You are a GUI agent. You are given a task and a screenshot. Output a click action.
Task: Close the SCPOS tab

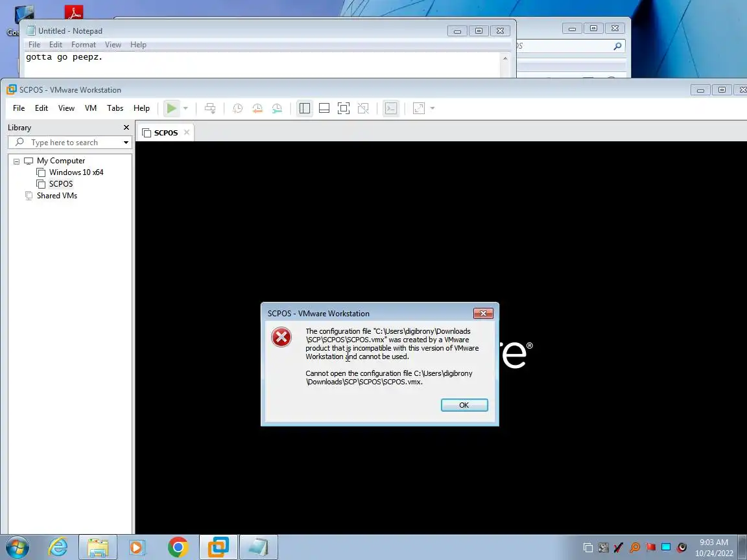[187, 132]
